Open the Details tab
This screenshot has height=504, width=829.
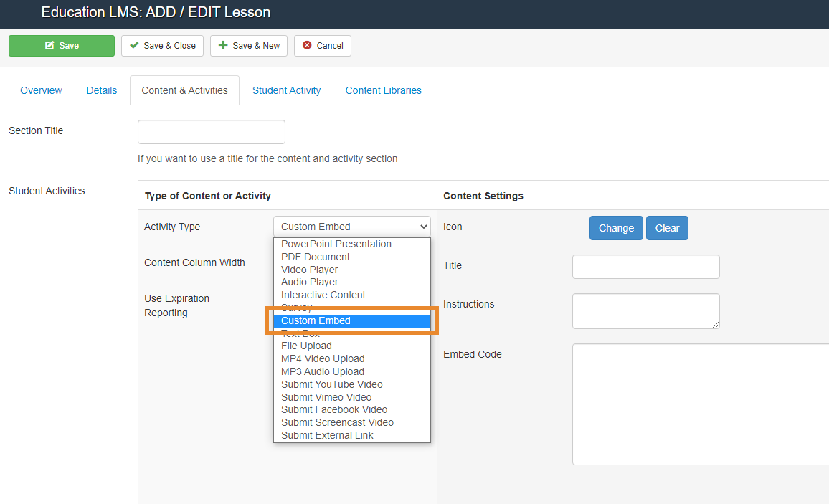(x=102, y=90)
